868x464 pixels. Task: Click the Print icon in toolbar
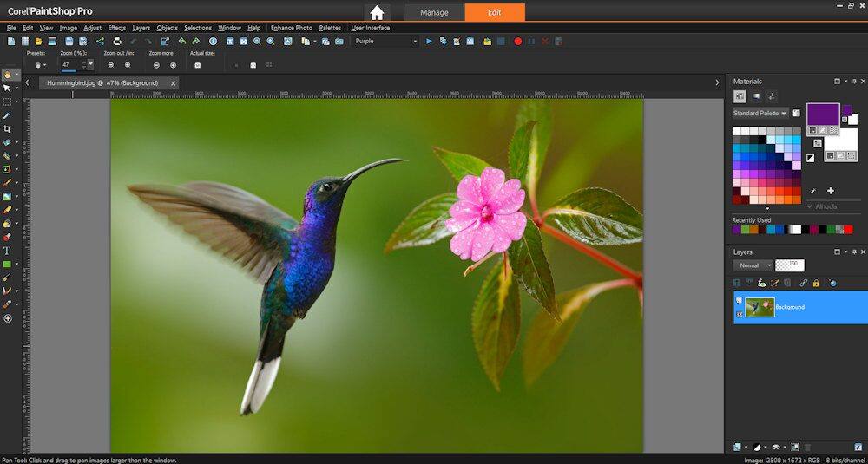tap(117, 42)
